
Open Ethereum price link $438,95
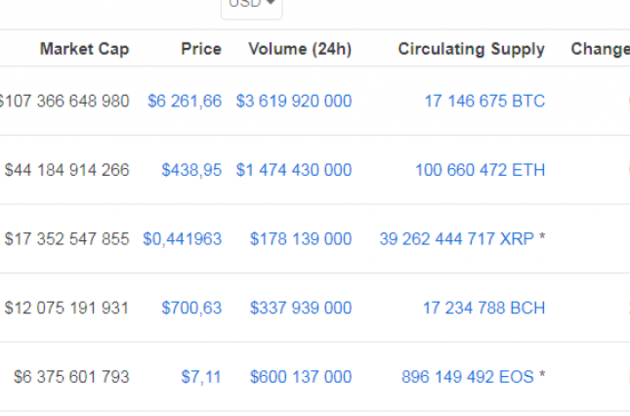(191, 170)
